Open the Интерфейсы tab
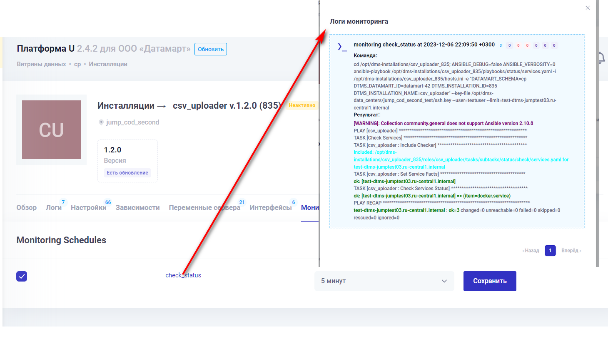The image size is (608, 364). [x=270, y=207]
